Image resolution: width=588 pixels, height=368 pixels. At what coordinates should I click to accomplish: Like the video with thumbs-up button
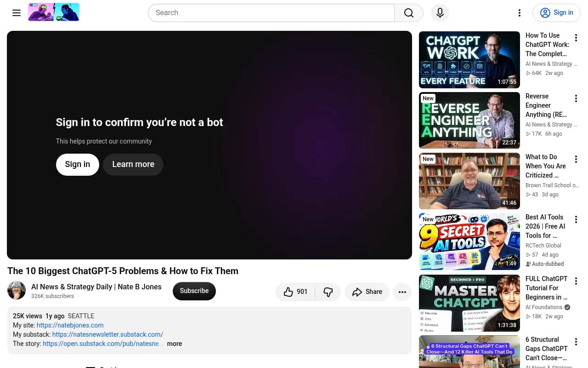click(x=295, y=292)
